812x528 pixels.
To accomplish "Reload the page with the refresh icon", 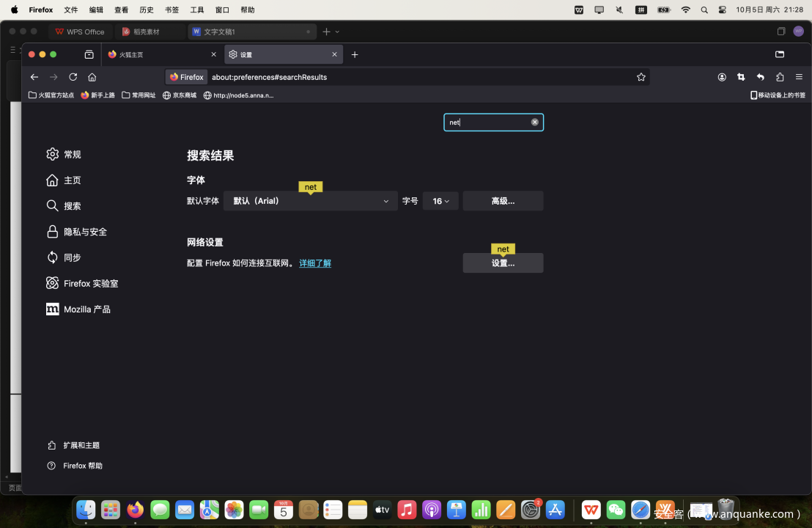I will point(73,77).
